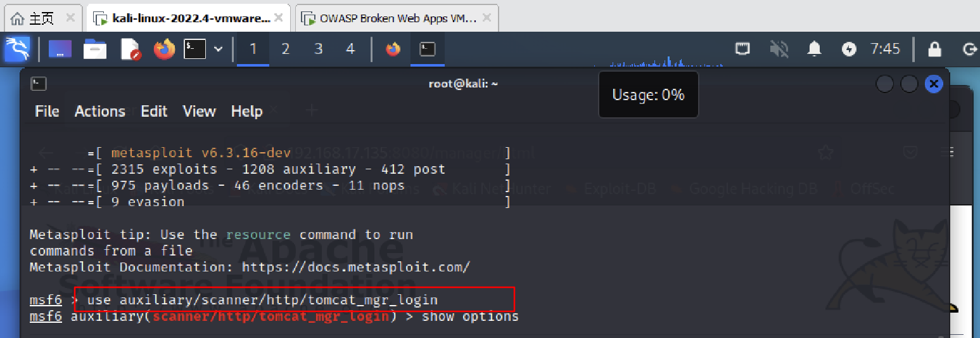Screen dimensions: 980x338
Task: Open the terminal Help menu
Action: (246, 112)
